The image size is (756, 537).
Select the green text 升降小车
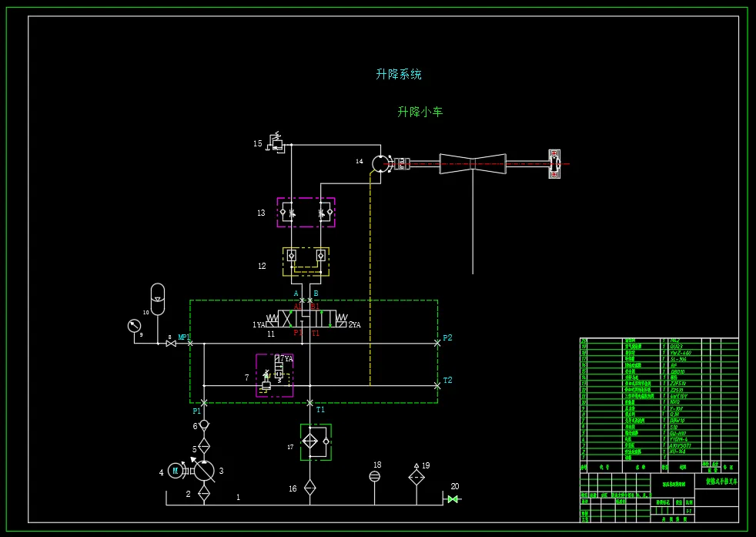(x=420, y=112)
